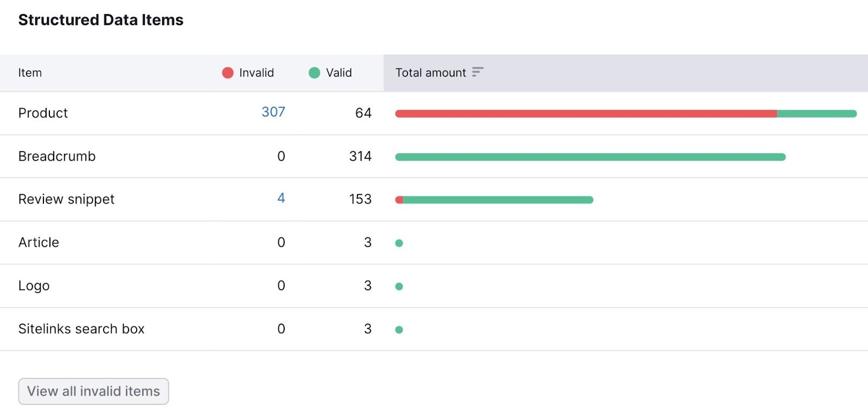The image size is (868, 416).
Task: Click the Invalid column header
Action: [256, 73]
